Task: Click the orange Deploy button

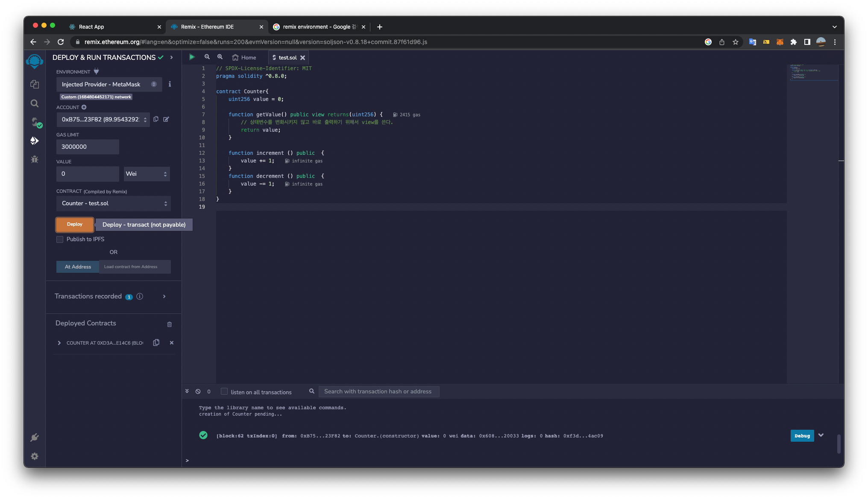Action: click(x=75, y=224)
